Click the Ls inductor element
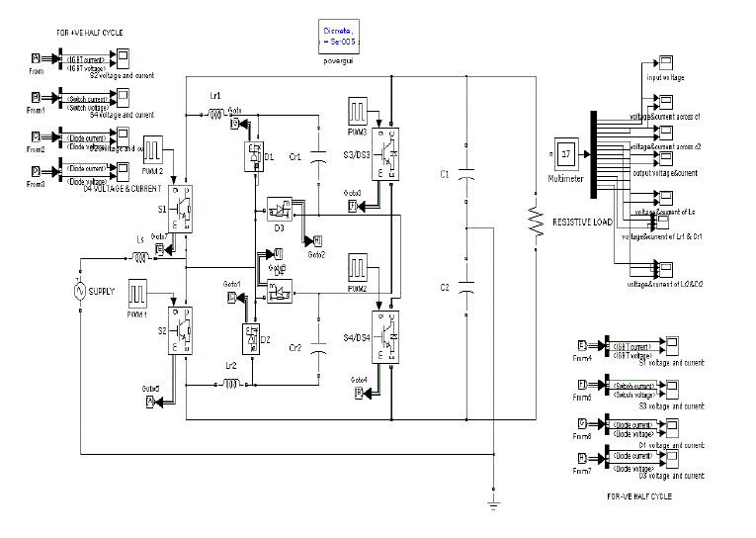 139,257
